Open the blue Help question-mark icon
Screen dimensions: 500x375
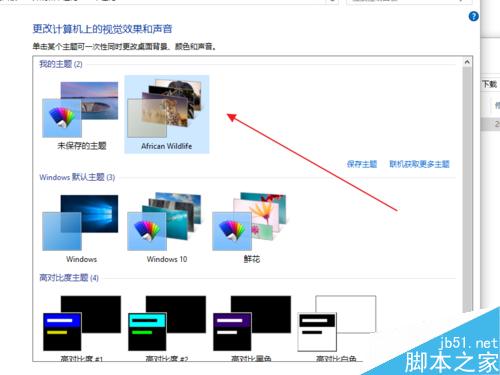pos(473,16)
